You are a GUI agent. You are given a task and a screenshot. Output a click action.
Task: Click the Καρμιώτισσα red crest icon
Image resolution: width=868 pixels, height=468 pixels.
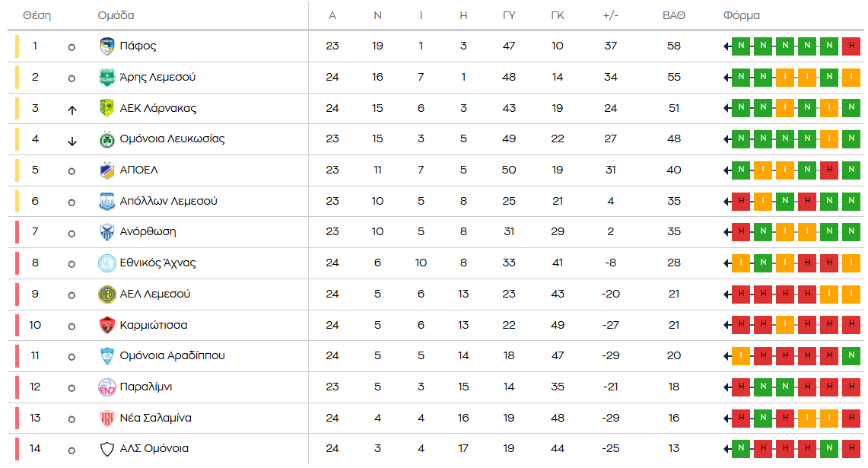tap(107, 326)
